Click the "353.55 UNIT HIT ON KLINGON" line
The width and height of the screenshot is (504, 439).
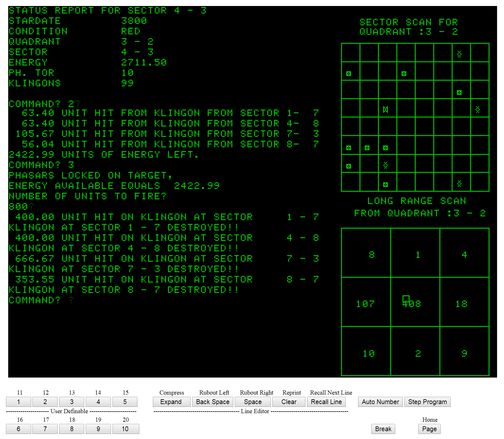click(167, 280)
